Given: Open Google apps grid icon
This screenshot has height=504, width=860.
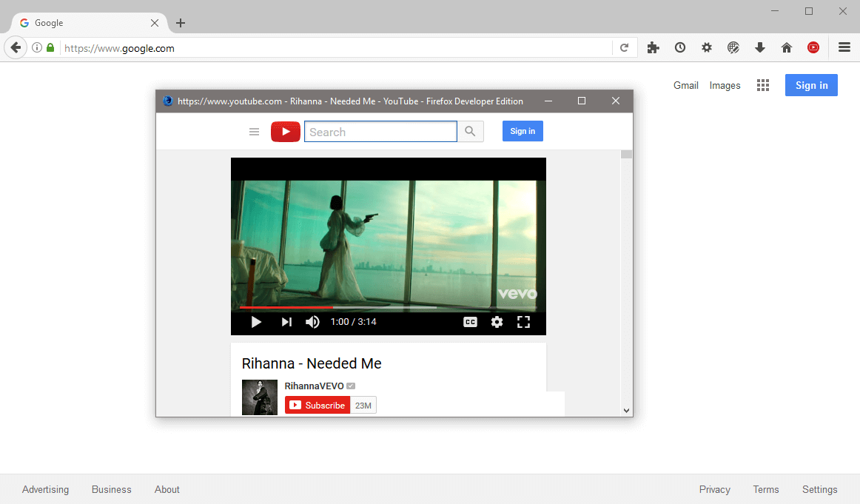Looking at the screenshot, I should 763,85.
